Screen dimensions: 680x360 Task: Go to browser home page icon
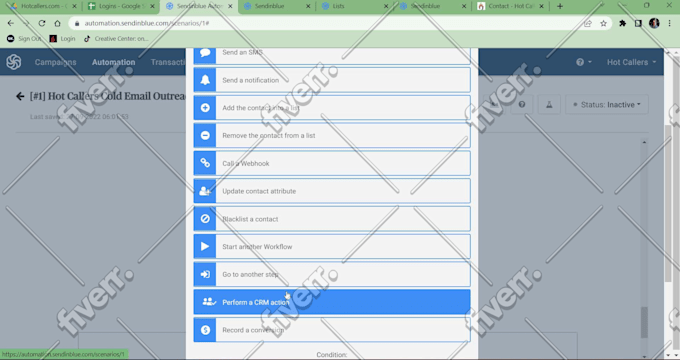[x=57, y=23]
